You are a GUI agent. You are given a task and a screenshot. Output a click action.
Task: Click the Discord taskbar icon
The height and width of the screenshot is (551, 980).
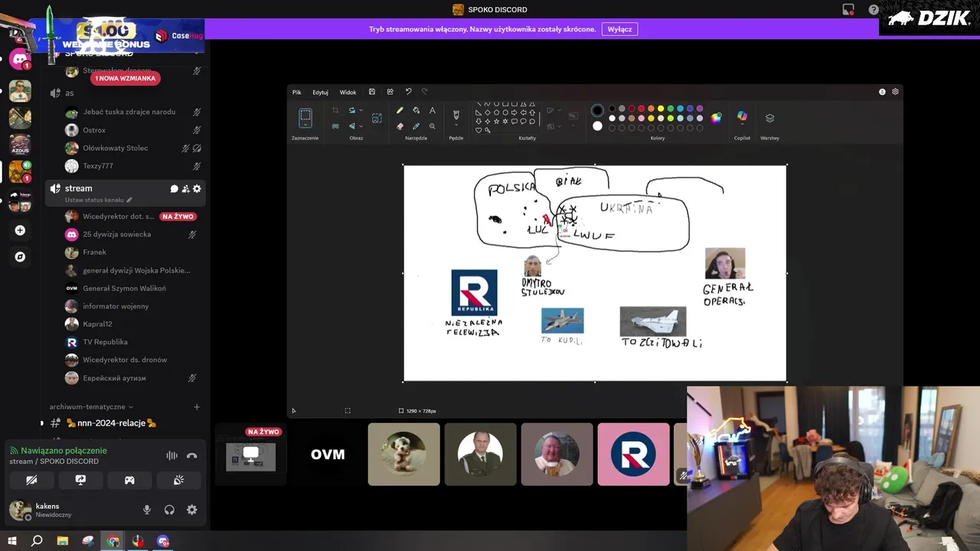point(163,541)
